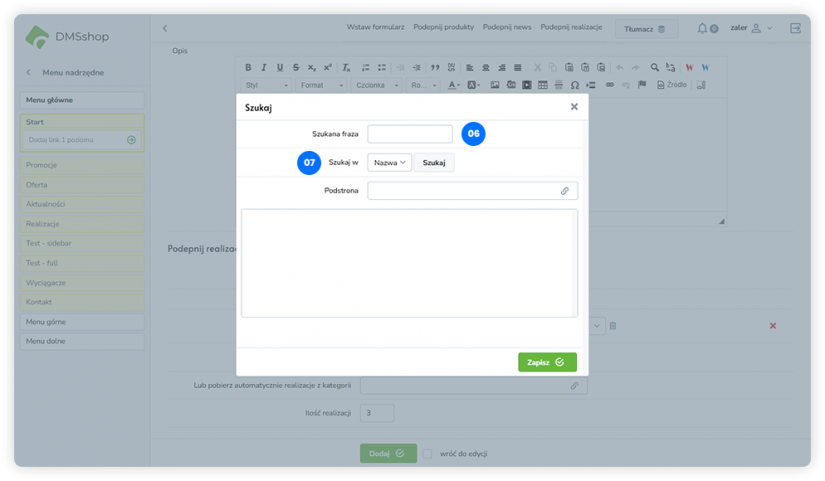Image resolution: width=825 pixels, height=481 pixels.
Task: Close the Szukaj dialog
Action: click(x=574, y=107)
